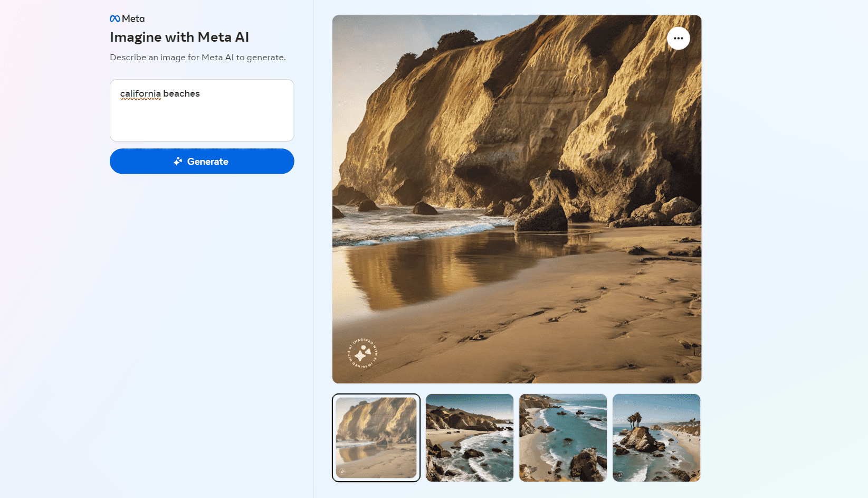This screenshot has height=498, width=868.
Task: Pick the palm tree rock island thumbnail
Action: [656, 437]
